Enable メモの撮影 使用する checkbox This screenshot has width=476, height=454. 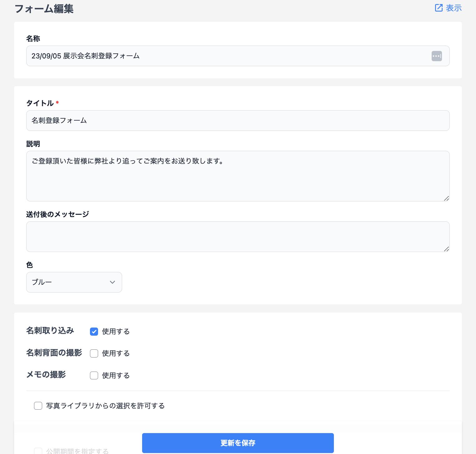click(94, 375)
